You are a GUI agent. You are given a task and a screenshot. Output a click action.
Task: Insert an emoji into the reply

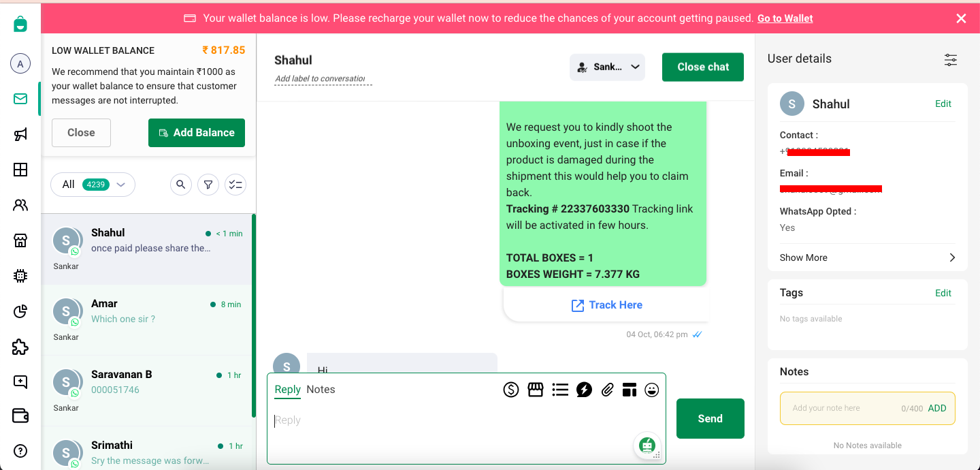(x=651, y=389)
